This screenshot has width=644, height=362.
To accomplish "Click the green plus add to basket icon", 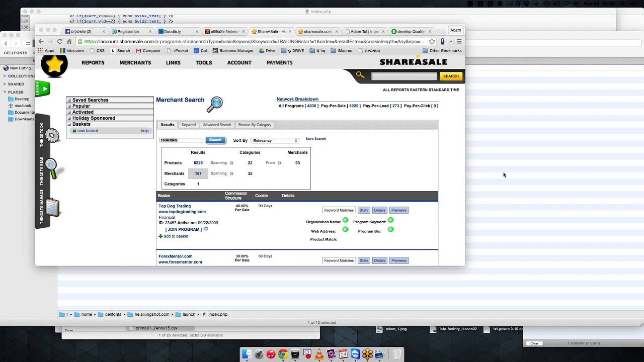I will pyautogui.click(x=160, y=236).
